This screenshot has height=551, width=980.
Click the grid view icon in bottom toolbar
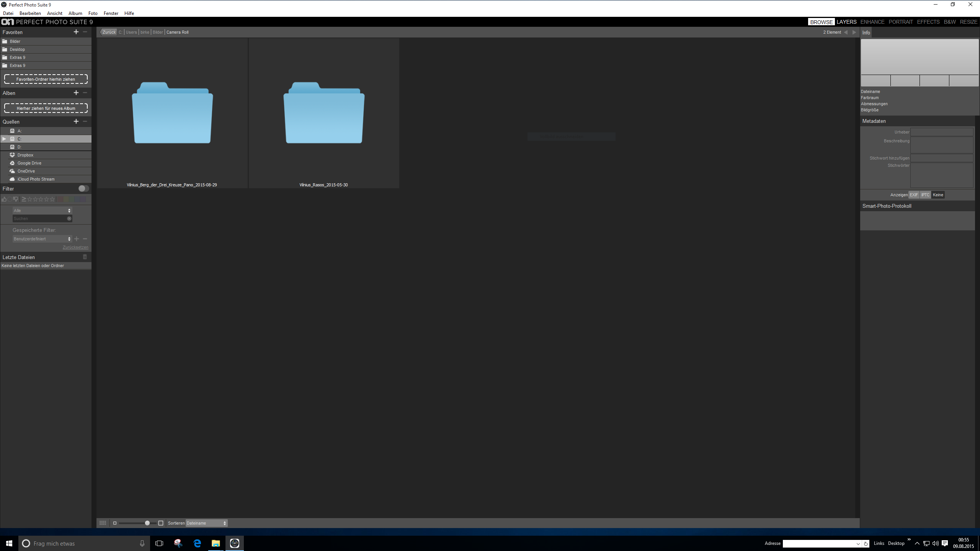pos(103,523)
